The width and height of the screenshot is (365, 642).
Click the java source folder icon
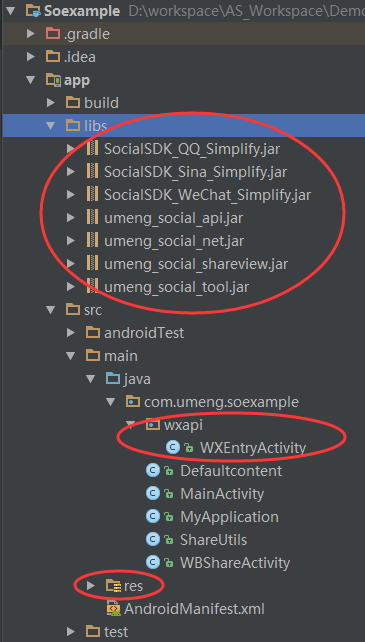click(113, 379)
